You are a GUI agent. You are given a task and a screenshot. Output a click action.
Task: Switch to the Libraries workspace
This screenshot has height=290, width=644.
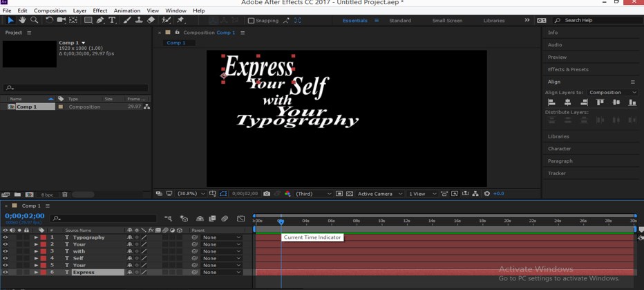tap(494, 21)
